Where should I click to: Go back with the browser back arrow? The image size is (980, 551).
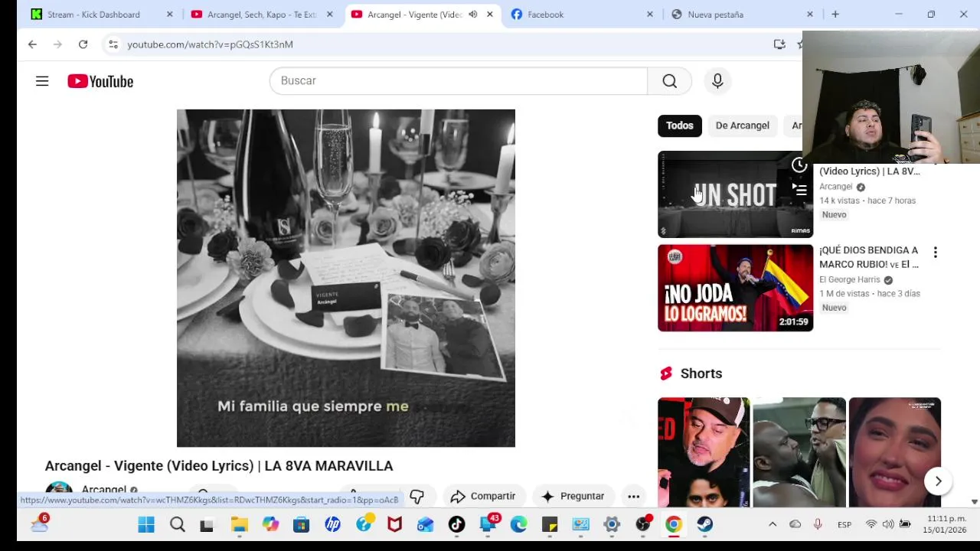coord(32,44)
